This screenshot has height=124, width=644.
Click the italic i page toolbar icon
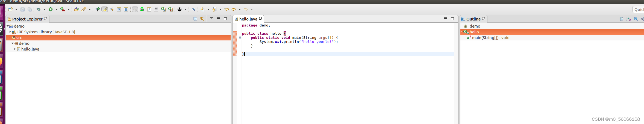coord(149,9)
